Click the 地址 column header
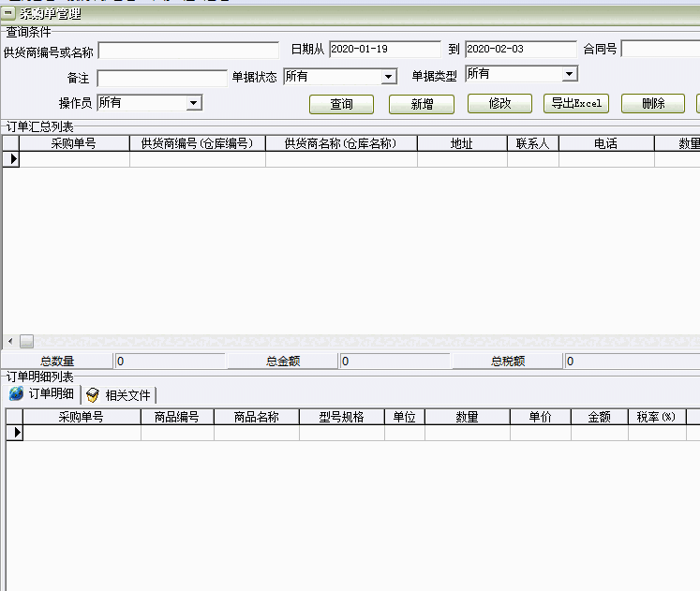 click(x=462, y=143)
